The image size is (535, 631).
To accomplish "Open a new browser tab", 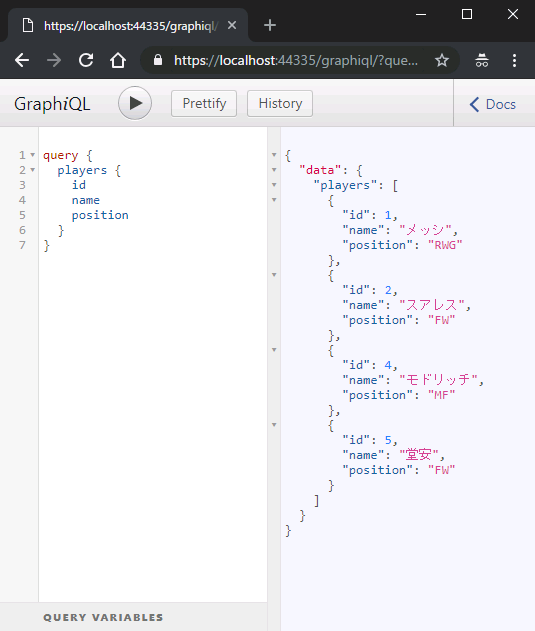I will 270,25.
